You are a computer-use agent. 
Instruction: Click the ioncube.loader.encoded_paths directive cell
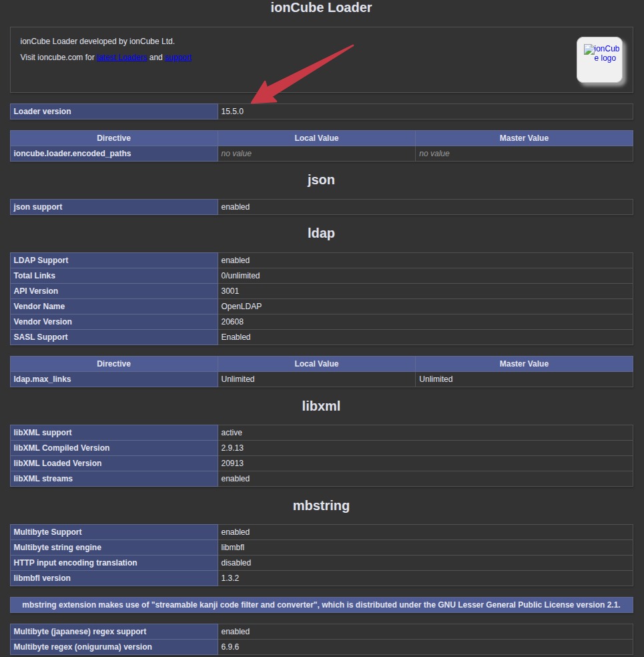pyautogui.click(x=114, y=154)
